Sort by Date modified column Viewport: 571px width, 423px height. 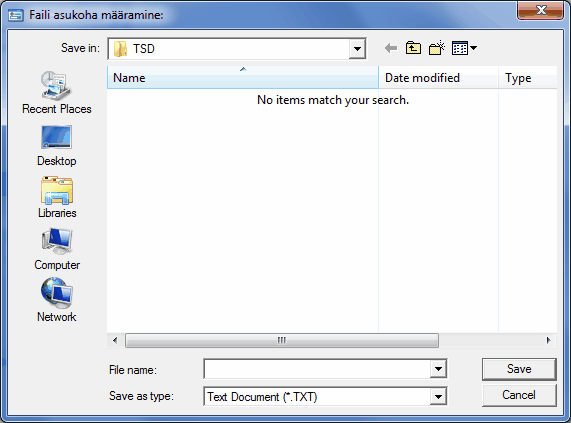(x=438, y=78)
